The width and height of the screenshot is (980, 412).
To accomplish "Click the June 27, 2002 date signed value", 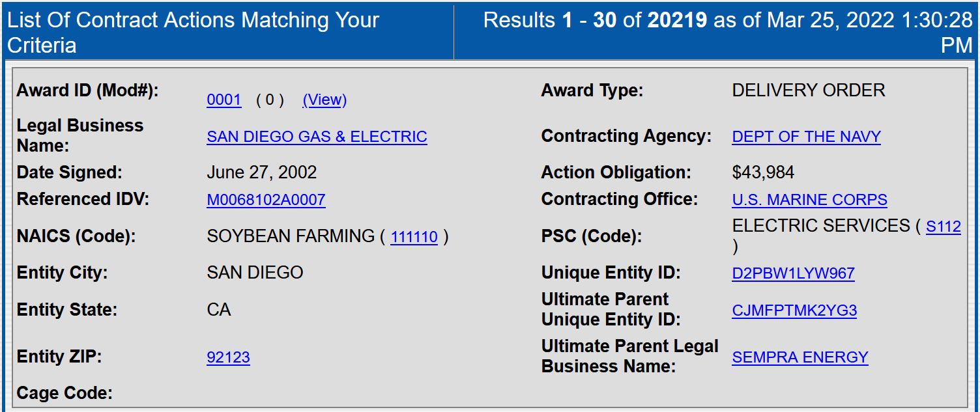I will pyautogui.click(x=261, y=172).
